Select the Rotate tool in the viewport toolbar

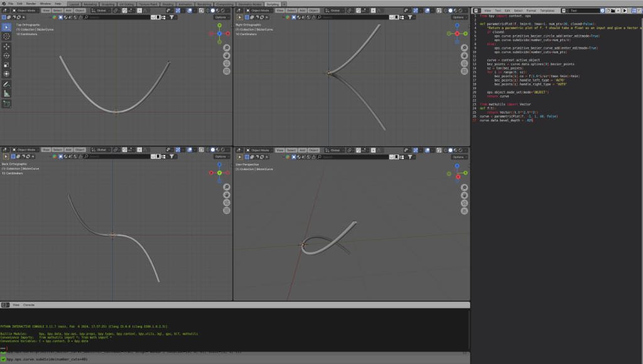(x=6, y=56)
